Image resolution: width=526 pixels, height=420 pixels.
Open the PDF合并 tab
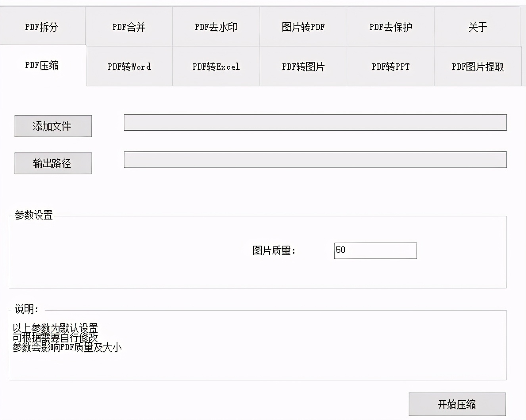pyautogui.click(x=129, y=27)
